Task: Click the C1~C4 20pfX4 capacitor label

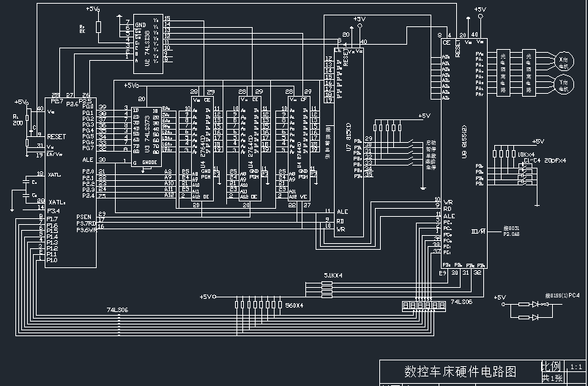Action: coord(546,160)
